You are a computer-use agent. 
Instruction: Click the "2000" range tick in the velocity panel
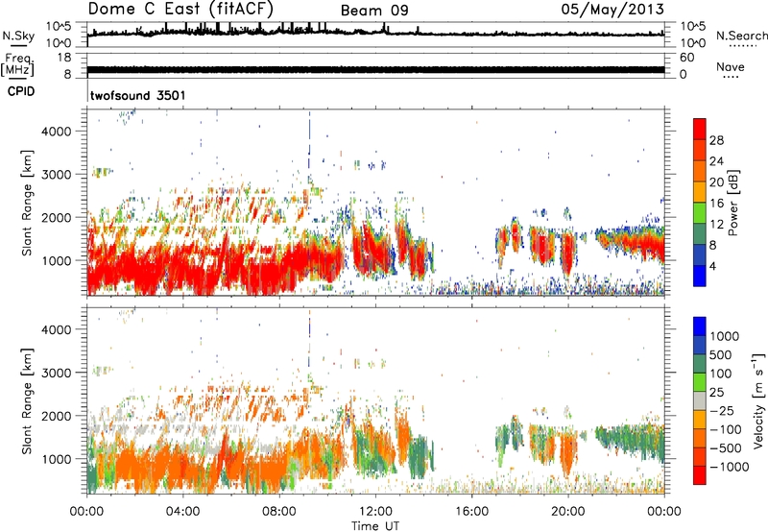[57, 416]
